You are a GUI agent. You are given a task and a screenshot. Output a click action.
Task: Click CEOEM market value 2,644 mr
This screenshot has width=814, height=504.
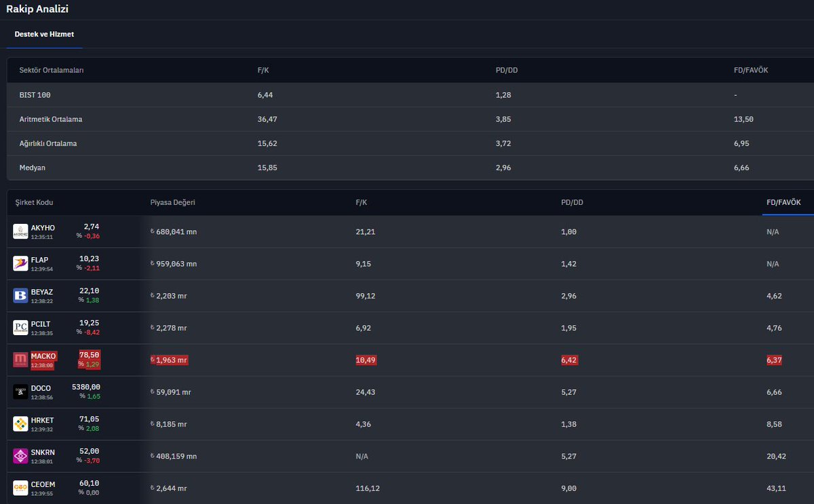[168, 488]
